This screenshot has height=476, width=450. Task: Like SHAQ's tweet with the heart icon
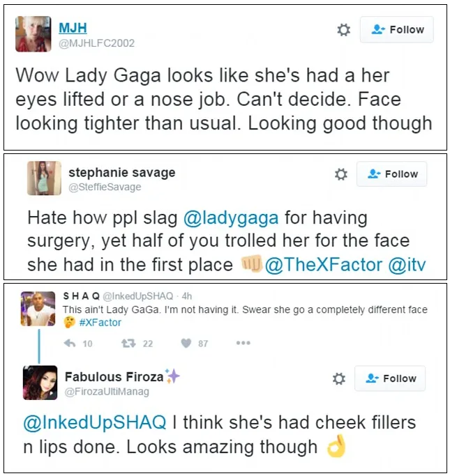(x=186, y=344)
